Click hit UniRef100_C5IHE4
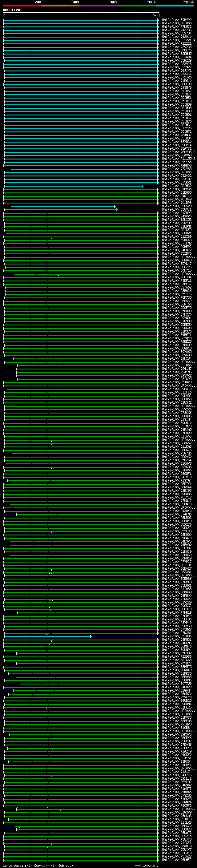 [x=177, y=94]
